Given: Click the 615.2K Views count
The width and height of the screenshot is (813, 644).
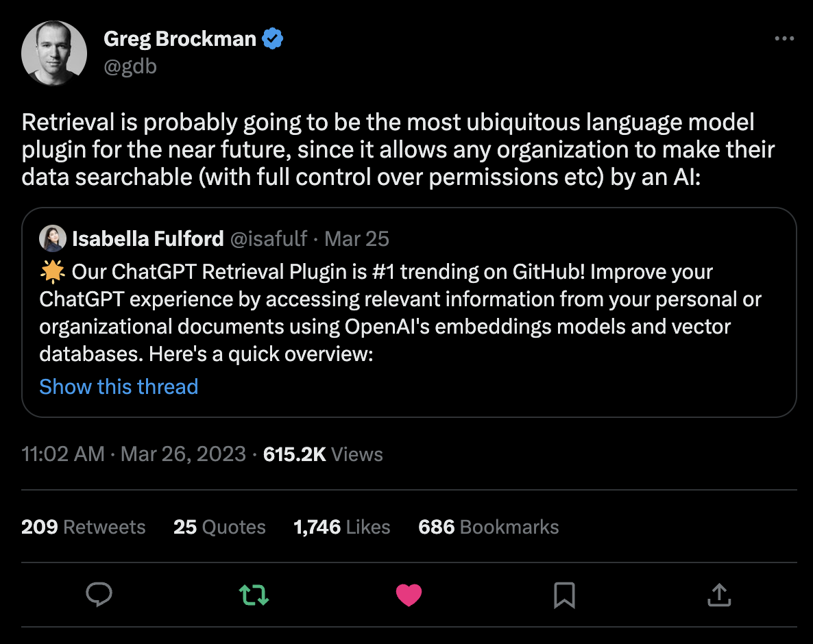Looking at the screenshot, I should 323,454.
